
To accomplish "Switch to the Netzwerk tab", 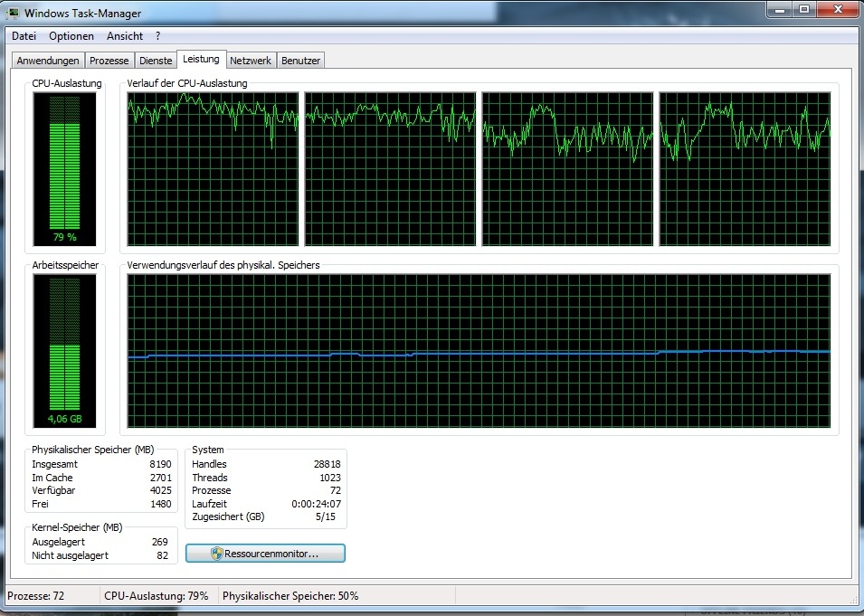I will [251, 61].
